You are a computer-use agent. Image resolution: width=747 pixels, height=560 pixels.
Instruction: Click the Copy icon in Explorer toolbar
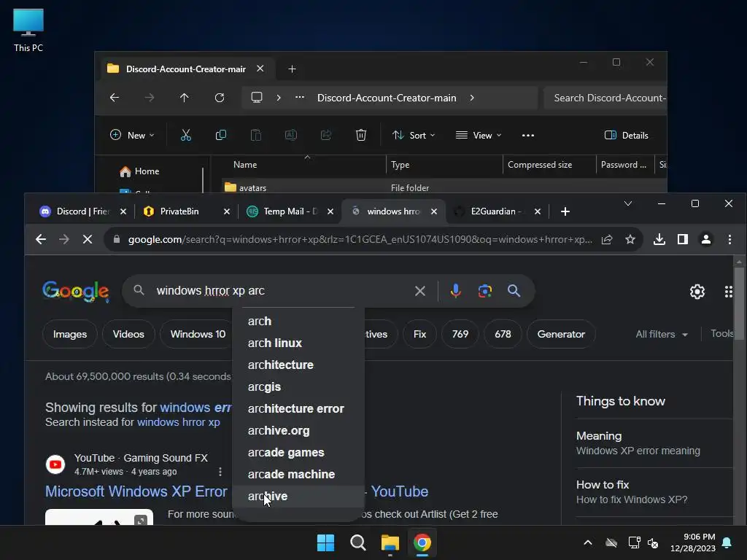[x=220, y=135]
